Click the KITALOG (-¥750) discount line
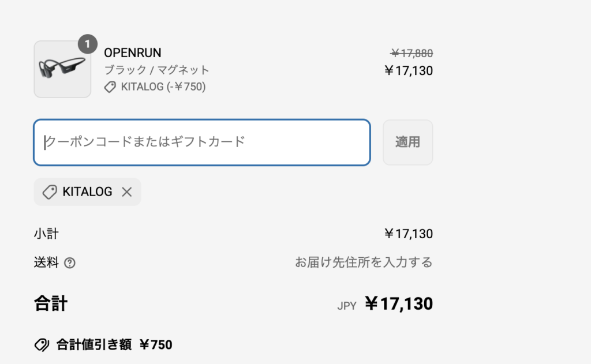The image size is (591, 364). tap(163, 87)
